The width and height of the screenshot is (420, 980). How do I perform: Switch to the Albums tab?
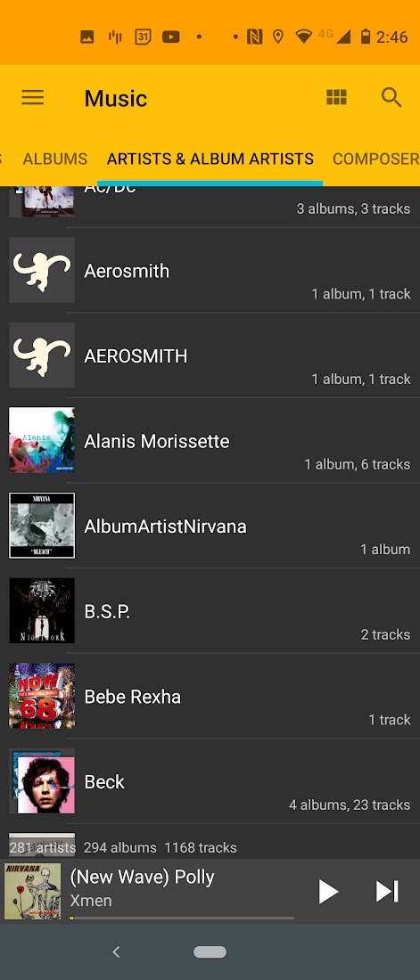point(55,159)
